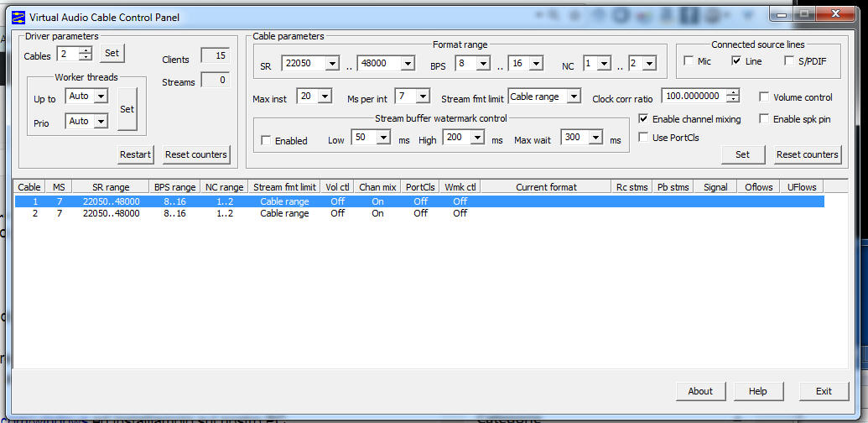
Task: Click the Chan mix column header
Action: click(377, 187)
